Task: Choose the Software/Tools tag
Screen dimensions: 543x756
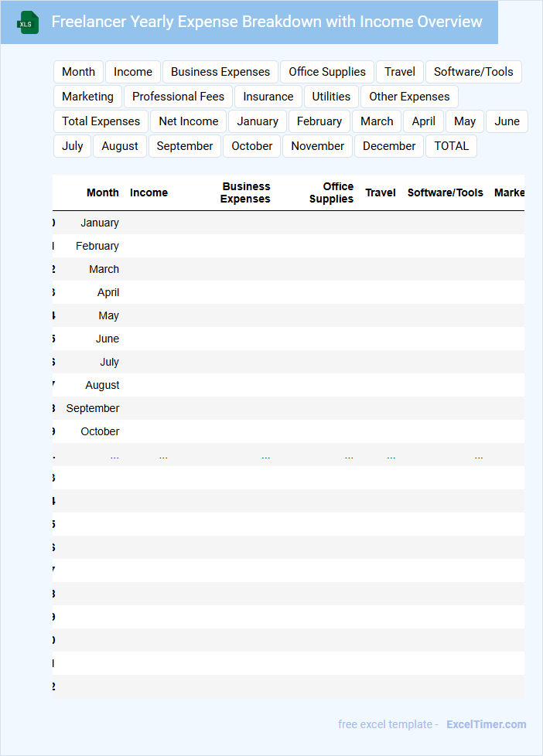Action: point(473,72)
